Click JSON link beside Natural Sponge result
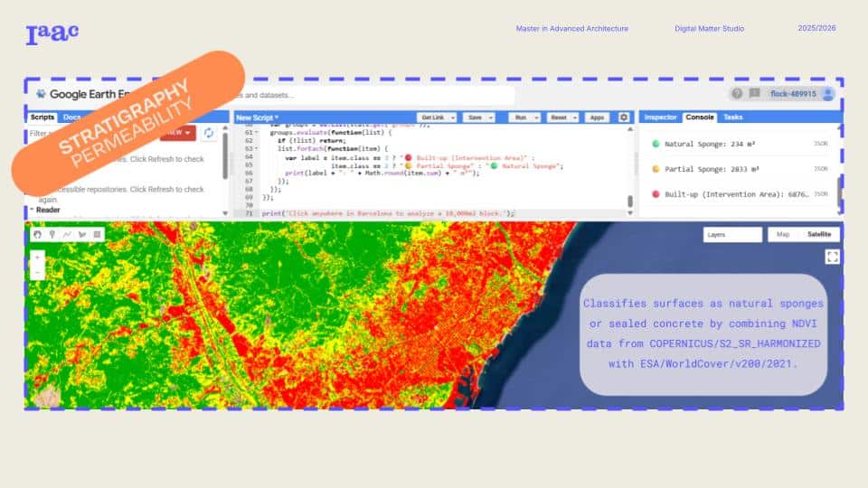The image size is (868, 488). coord(820,144)
